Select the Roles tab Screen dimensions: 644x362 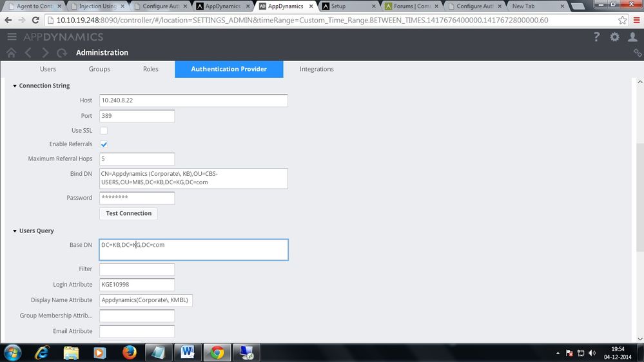[x=150, y=69]
